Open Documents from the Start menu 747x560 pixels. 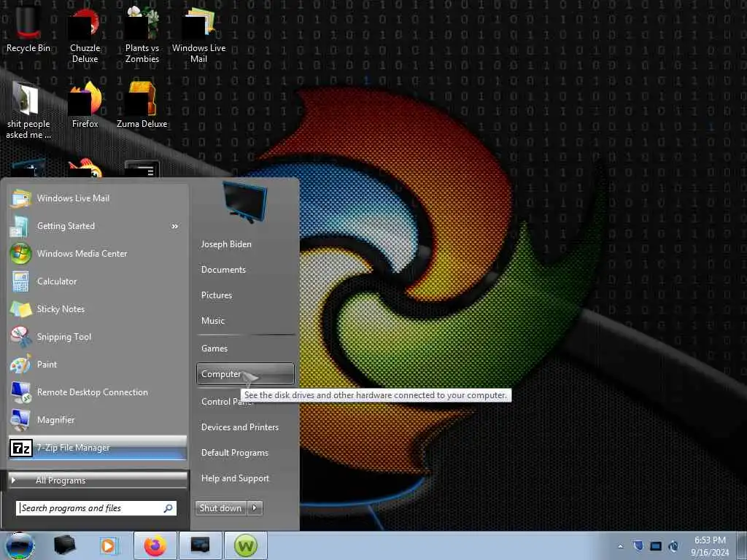[223, 270]
